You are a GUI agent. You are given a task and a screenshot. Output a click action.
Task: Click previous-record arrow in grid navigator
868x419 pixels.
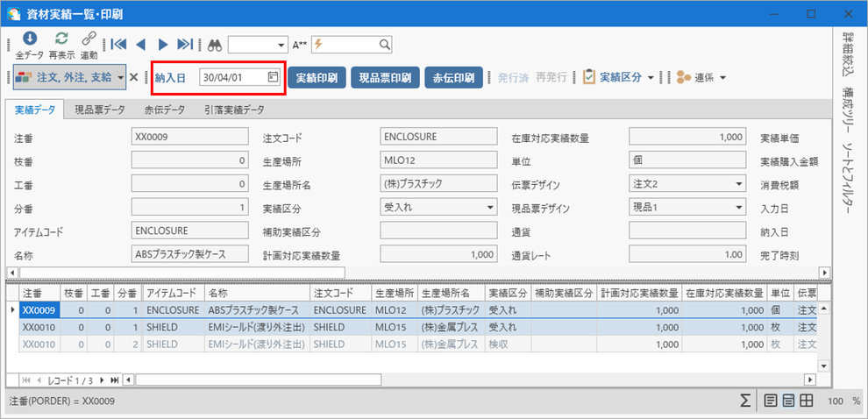[x=39, y=380]
